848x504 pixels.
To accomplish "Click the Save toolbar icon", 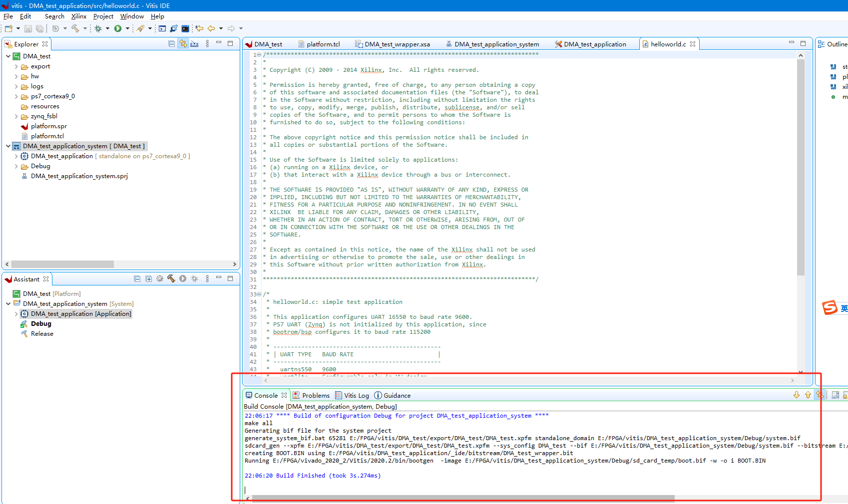I will pyautogui.click(x=28, y=28).
